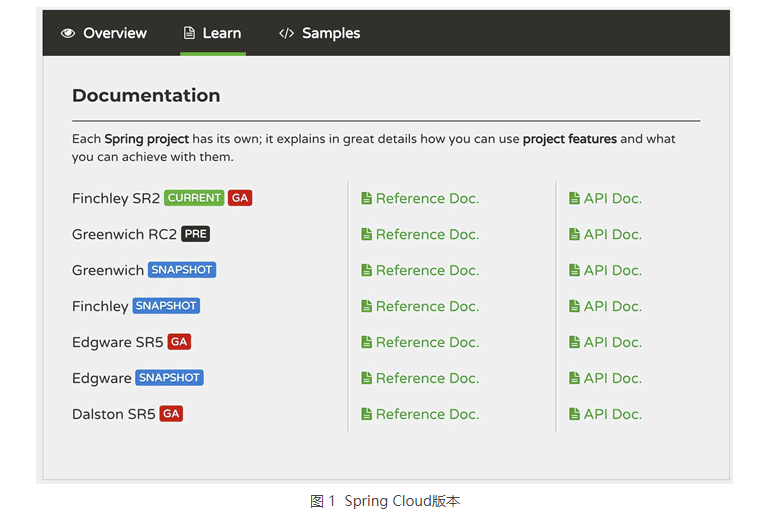Screen dimensions: 767x522
Task: Open Greenwich SNAPSHOT Reference Doc link
Action: point(420,270)
